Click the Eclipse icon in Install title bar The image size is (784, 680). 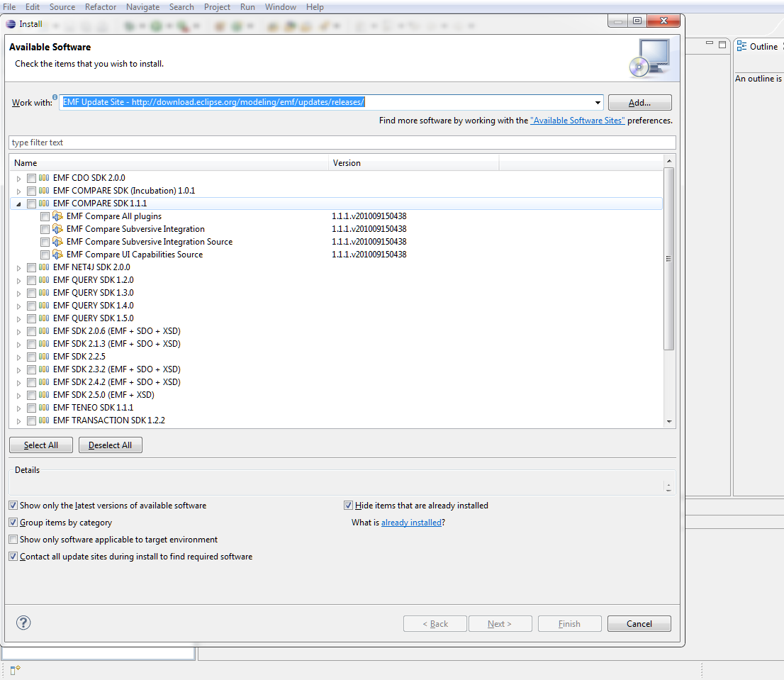(11, 24)
